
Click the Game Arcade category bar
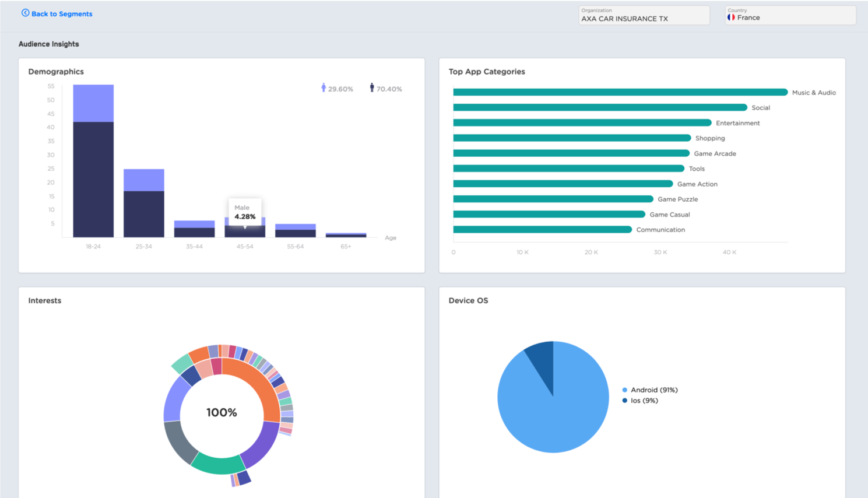(x=571, y=153)
